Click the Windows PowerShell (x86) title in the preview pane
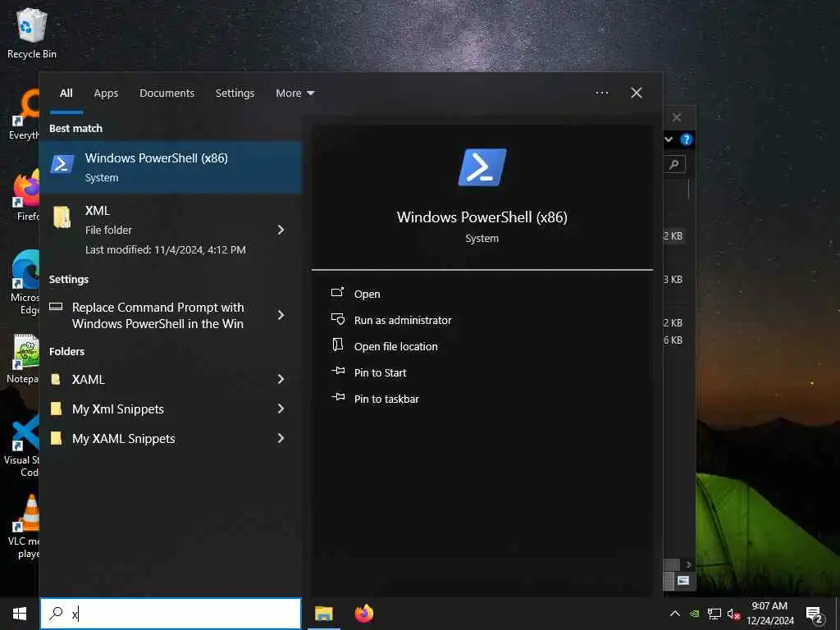 point(482,217)
